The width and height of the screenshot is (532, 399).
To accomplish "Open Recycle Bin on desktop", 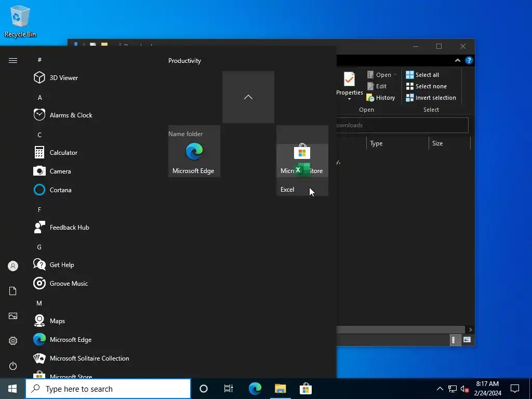I will (x=20, y=21).
